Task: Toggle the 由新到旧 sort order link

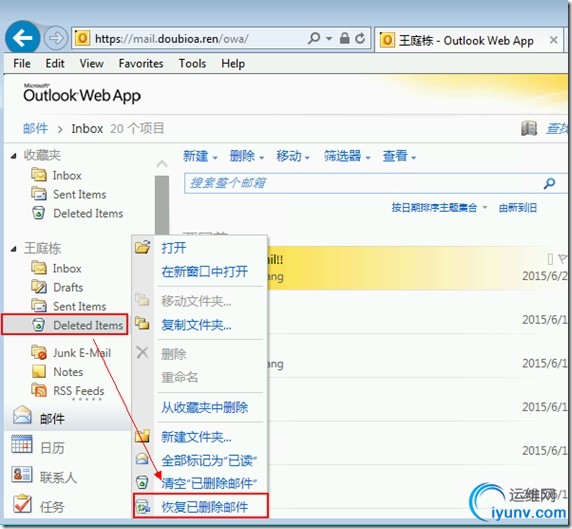Action: pyautogui.click(x=518, y=208)
